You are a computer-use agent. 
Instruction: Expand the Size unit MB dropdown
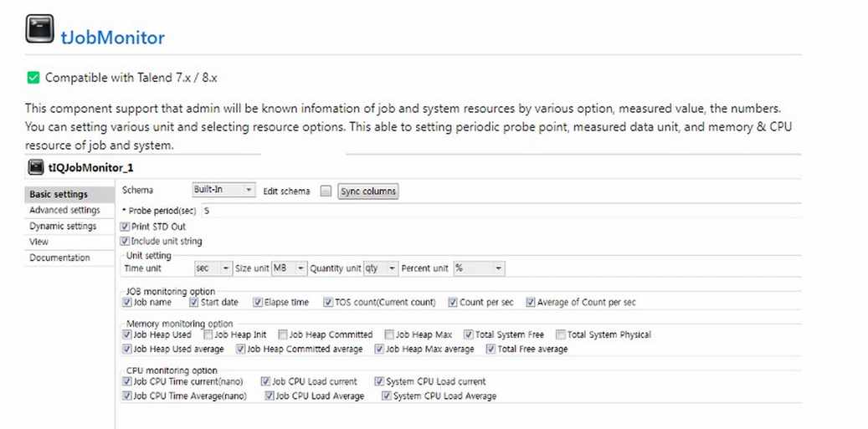[289, 268]
